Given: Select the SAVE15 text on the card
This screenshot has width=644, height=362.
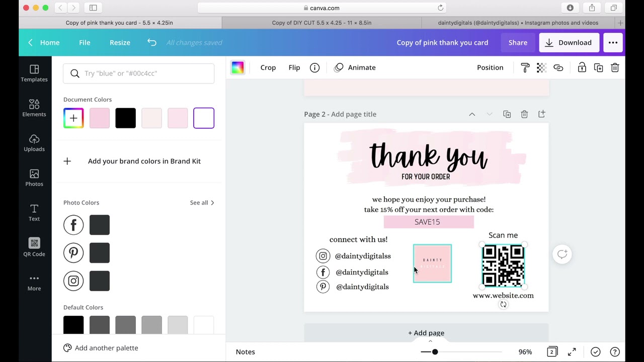Looking at the screenshot, I should (x=427, y=222).
